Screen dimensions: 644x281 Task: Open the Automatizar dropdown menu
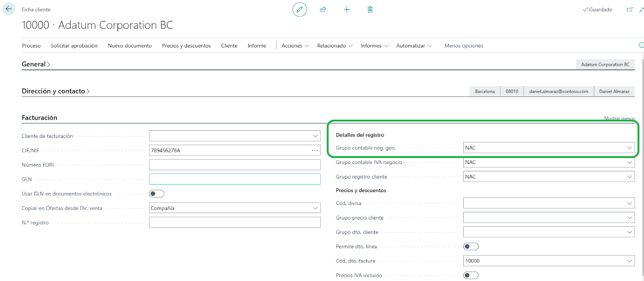tap(414, 46)
